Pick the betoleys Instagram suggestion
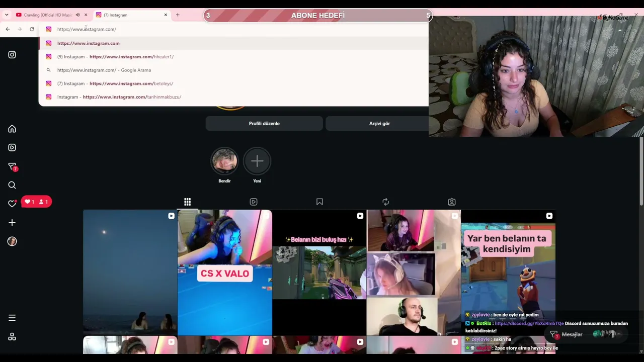This screenshot has height=362, width=644. point(233,83)
